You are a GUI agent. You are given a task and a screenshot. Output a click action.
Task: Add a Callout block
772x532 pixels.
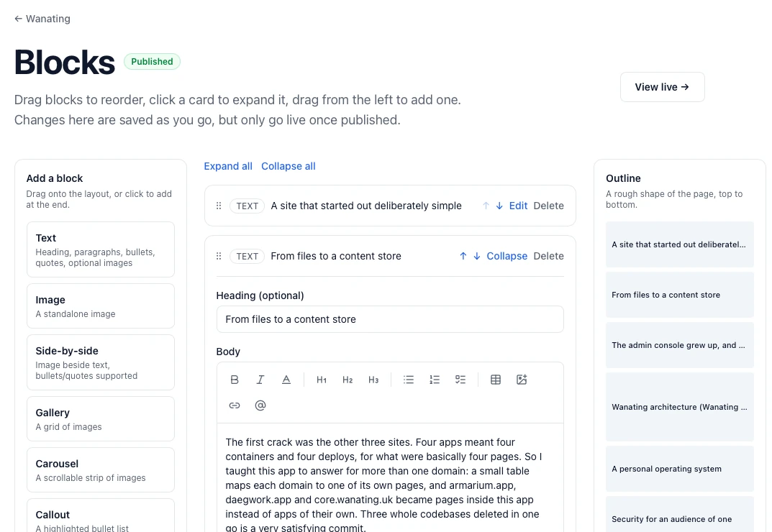pos(101,515)
